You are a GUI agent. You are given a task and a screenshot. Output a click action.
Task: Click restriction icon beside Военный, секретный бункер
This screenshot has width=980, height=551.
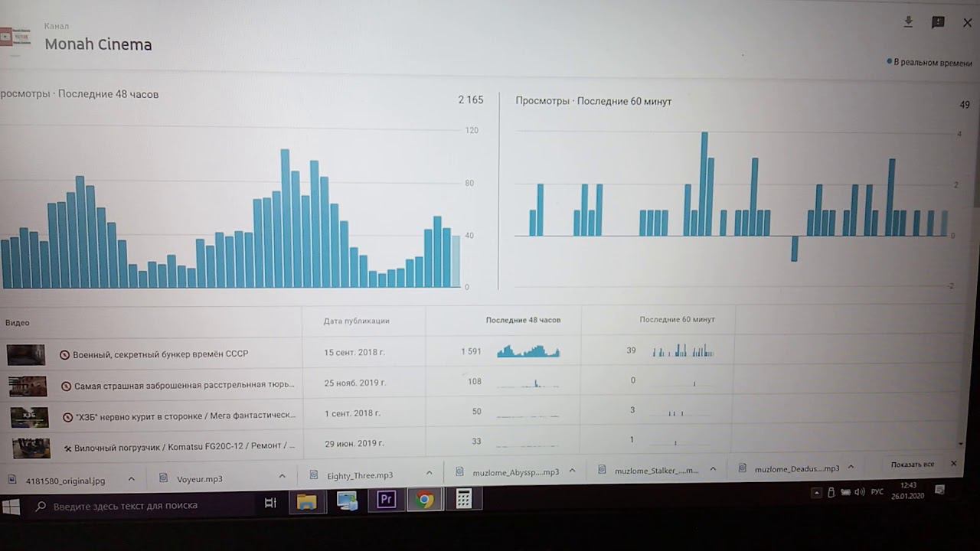(65, 354)
